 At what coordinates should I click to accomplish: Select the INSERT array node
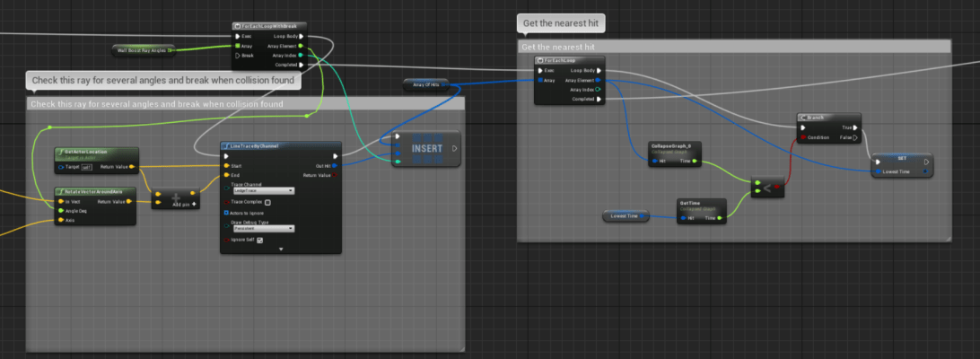coord(426,148)
